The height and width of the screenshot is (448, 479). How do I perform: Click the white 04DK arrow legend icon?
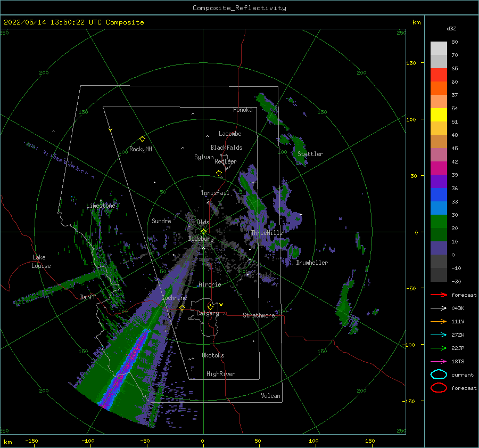[439, 308]
